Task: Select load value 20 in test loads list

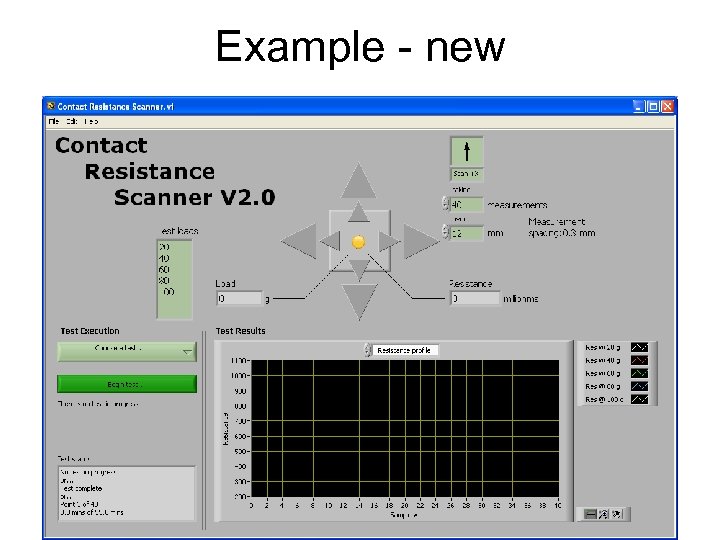Action: coord(164,247)
